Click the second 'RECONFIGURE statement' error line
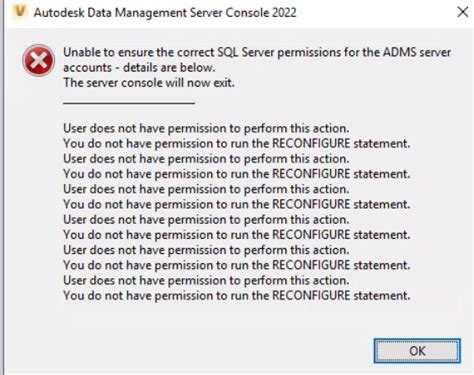 tap(237, 174)
